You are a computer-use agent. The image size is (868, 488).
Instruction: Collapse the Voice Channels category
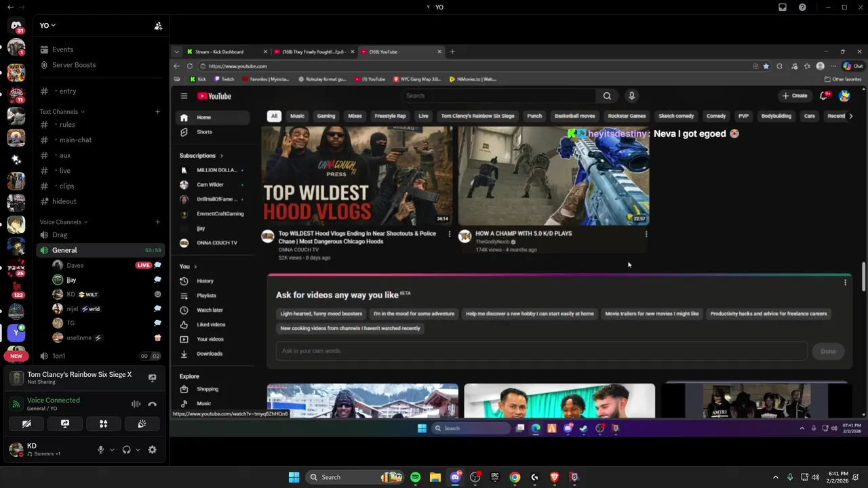click(x=64, y=222)
